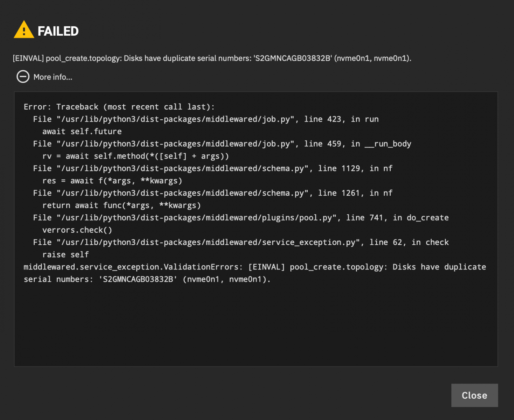Collapse details with the circled minus icon
This screenshot has height=420, width=514.
pyautogui.click(x=23, y=77)
